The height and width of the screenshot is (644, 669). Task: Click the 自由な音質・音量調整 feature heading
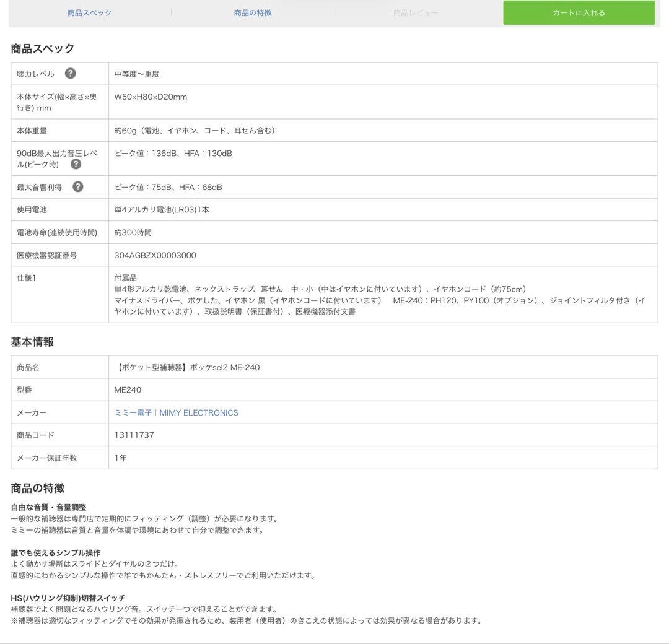coord(49,507)
